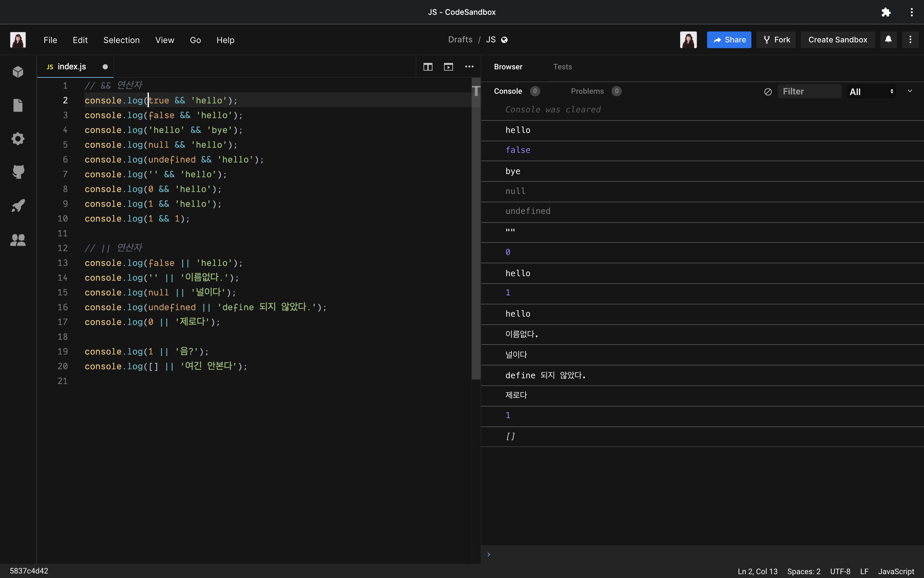The height and width of the screenshot is (578, 924).
Task: Select the Console tab
Action: [x=508, y=92]
